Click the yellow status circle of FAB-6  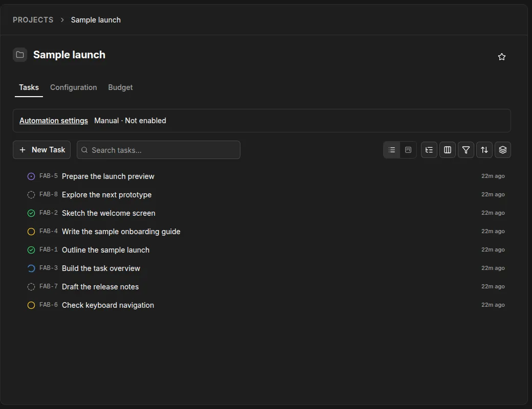[31, 305]
